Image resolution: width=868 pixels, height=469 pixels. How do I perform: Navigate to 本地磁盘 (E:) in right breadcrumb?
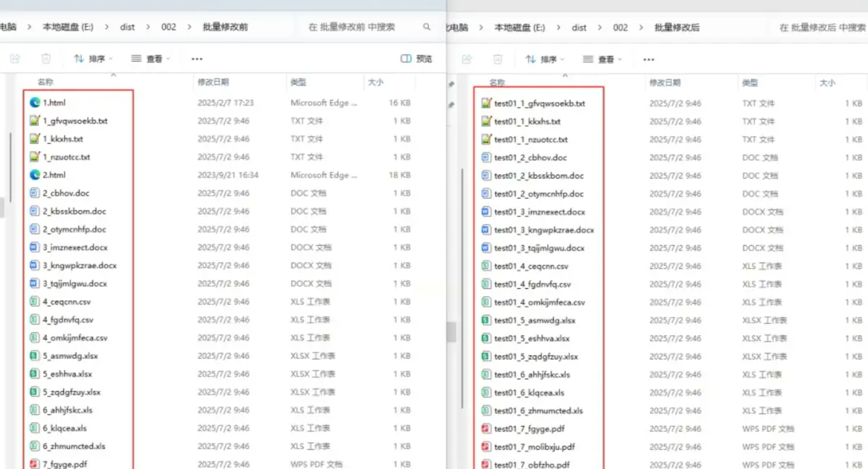pos(519,28)
